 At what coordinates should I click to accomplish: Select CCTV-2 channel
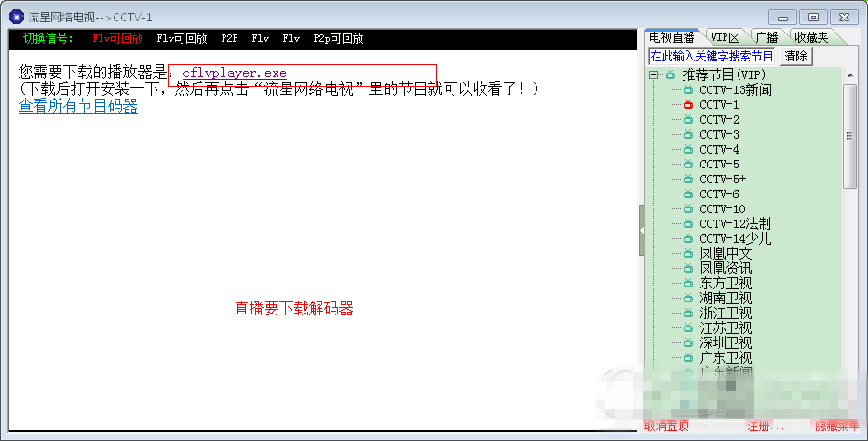click(x=719, y=119)
